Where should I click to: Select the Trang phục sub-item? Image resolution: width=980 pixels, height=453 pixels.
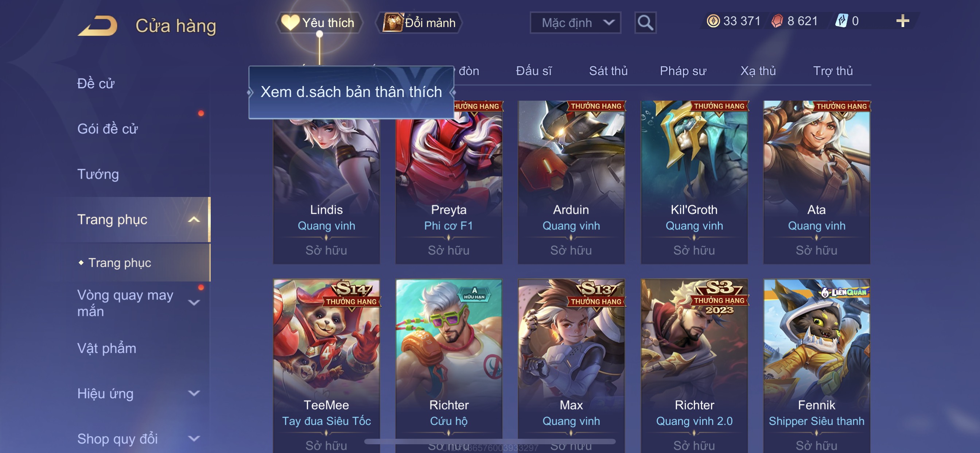120,263
